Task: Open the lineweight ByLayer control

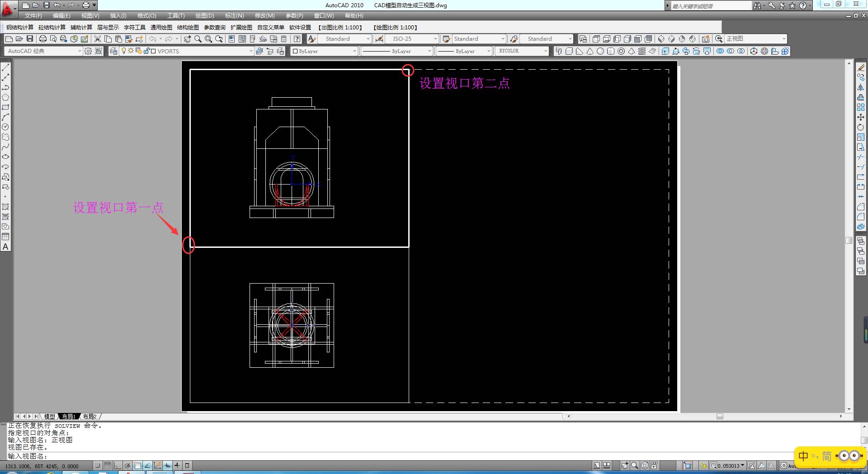Action: click(464, 51)
